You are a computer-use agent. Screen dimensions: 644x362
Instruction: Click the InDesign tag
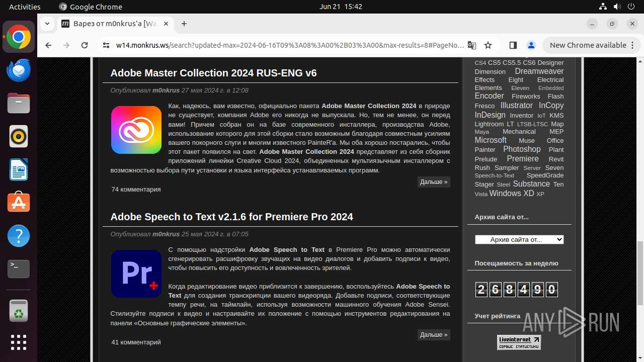490,115
